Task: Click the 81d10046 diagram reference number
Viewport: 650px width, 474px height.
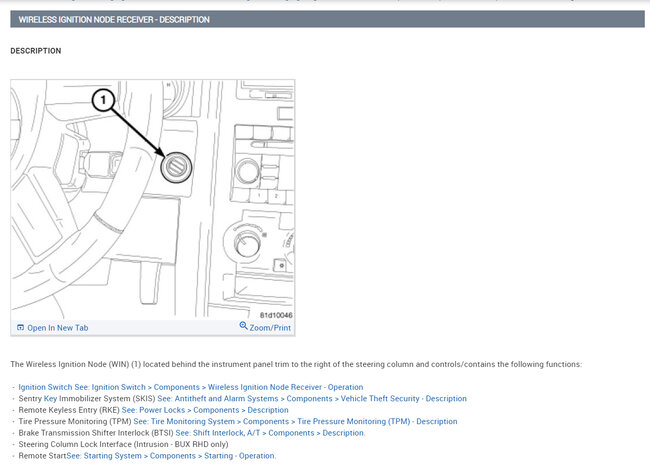Action: (x=276, y=315)
